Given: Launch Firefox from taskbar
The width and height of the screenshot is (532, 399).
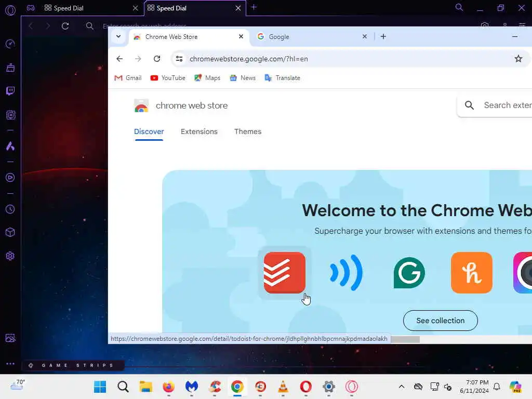Looking at the screenshot, I should click(169, 387).
